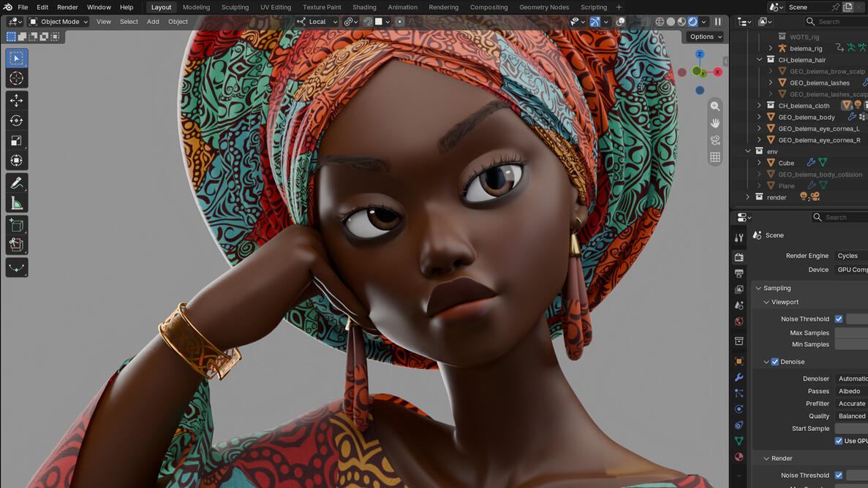The height and width of the screenshot is (488, 868).
Task: Open the Physics properties icon
Action: (739, 409)
